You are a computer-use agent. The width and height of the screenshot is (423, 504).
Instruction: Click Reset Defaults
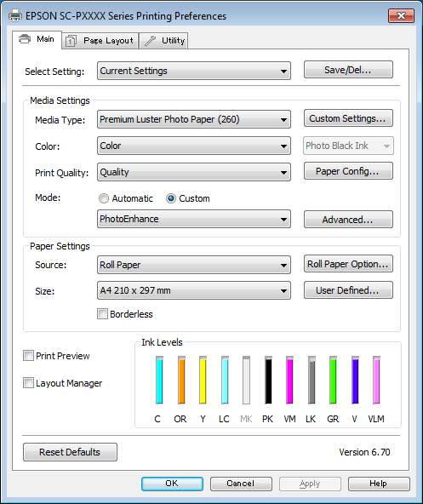pyautogui.click(x=70, y=452)
